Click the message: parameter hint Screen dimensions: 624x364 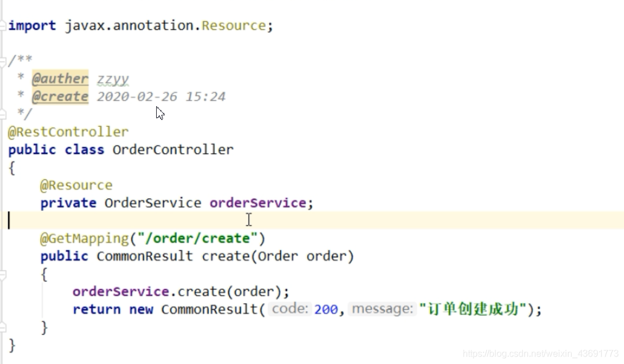(382, 309)
